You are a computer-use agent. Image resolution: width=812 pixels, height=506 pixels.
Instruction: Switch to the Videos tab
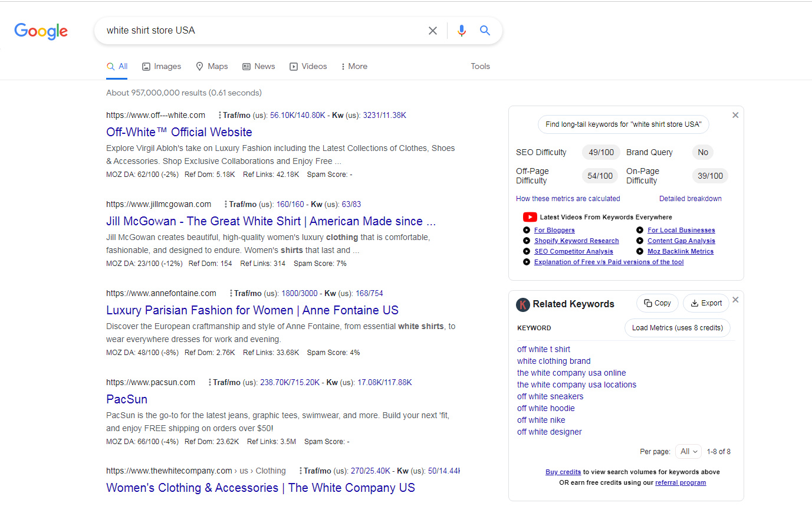tap(308, 67)
